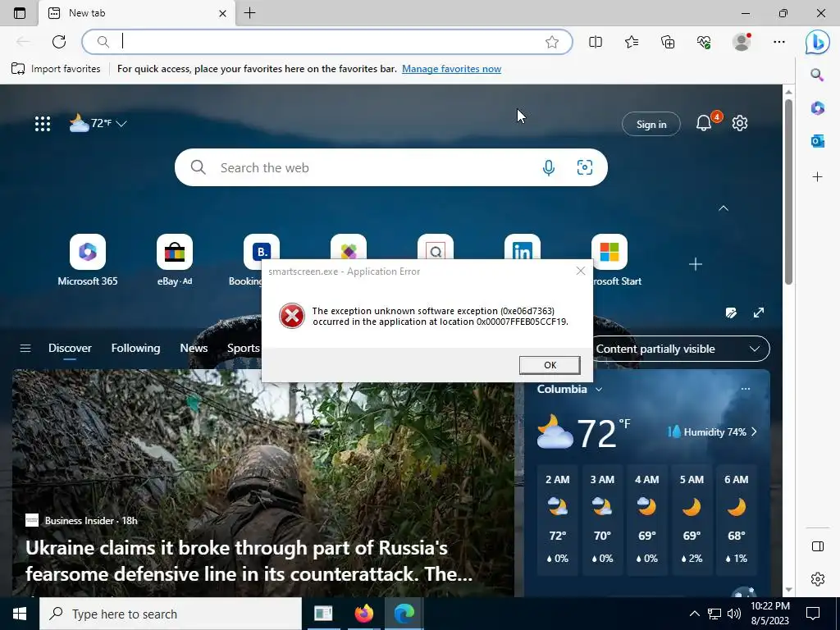
Task: Open the tab actions menu icon
Action: 20,13
